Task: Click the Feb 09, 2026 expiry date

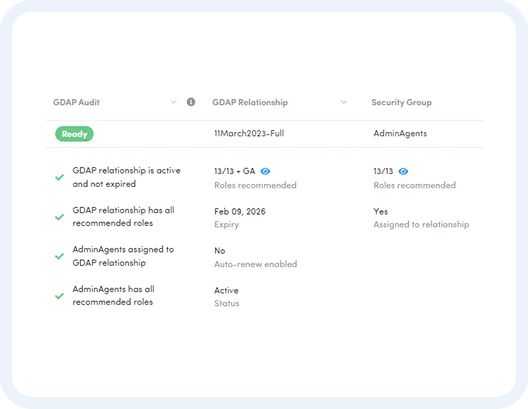Action: (x=240, y=211)
